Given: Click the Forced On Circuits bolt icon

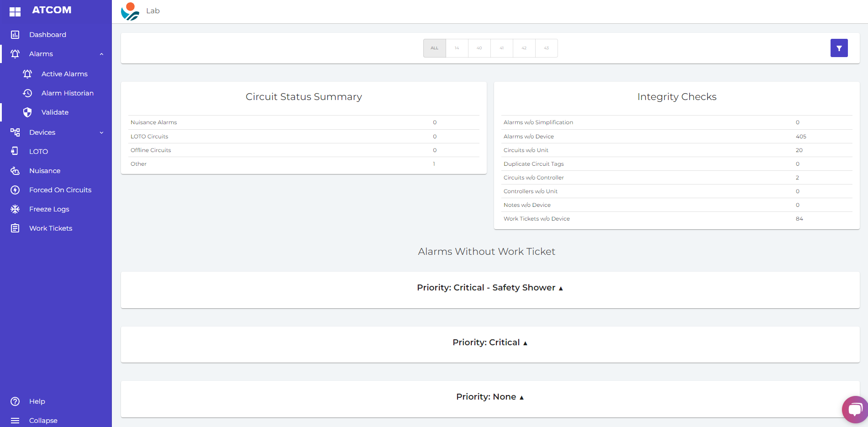Looking at the screenshot, I should tap(15, 190).
